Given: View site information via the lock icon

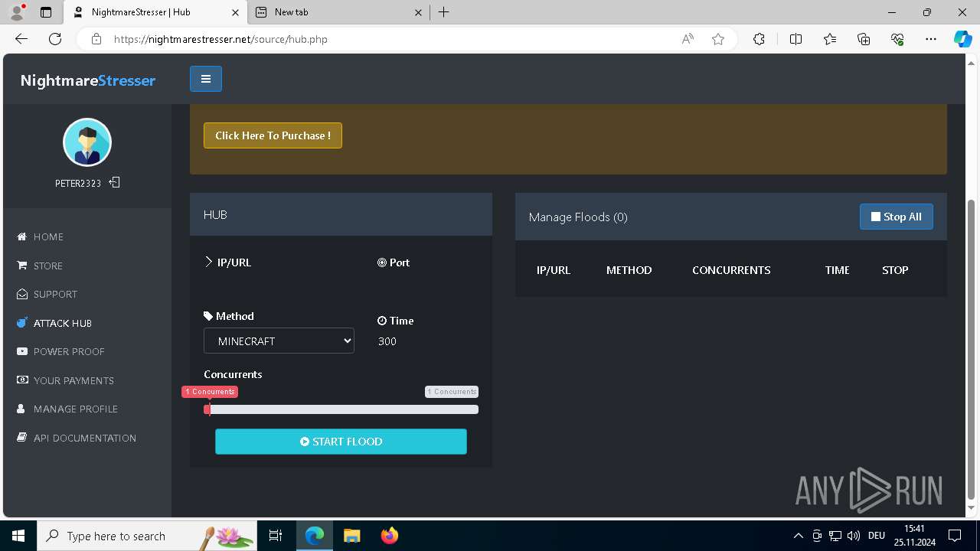Looking at the screenshot, I should [96, 39].
